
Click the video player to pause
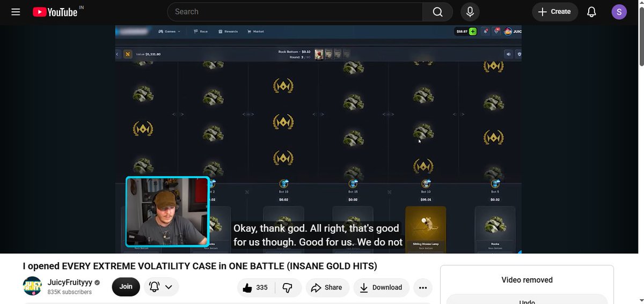pyautogui.click(x=318, y=139)
